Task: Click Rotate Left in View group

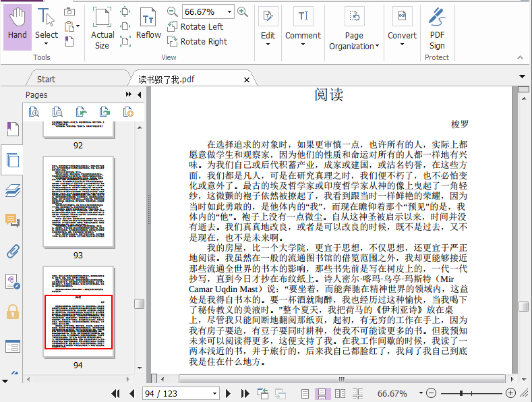Action: tap(195, 26)
